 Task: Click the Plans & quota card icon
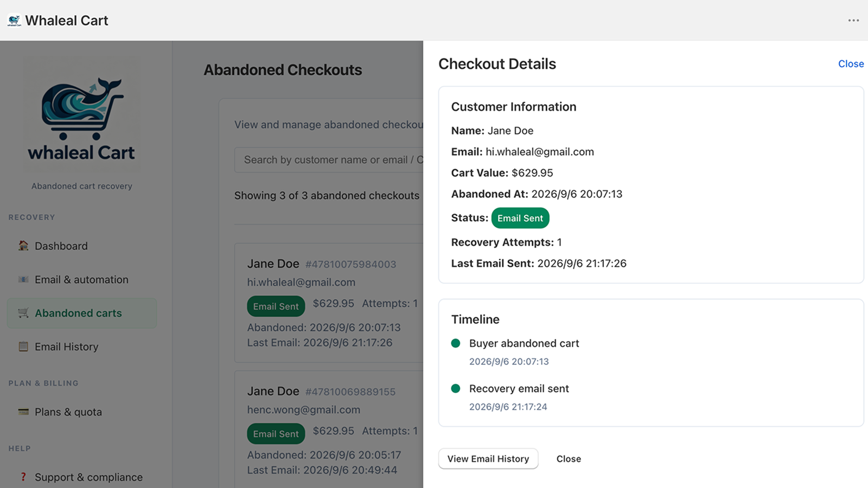tap(23, 412)
